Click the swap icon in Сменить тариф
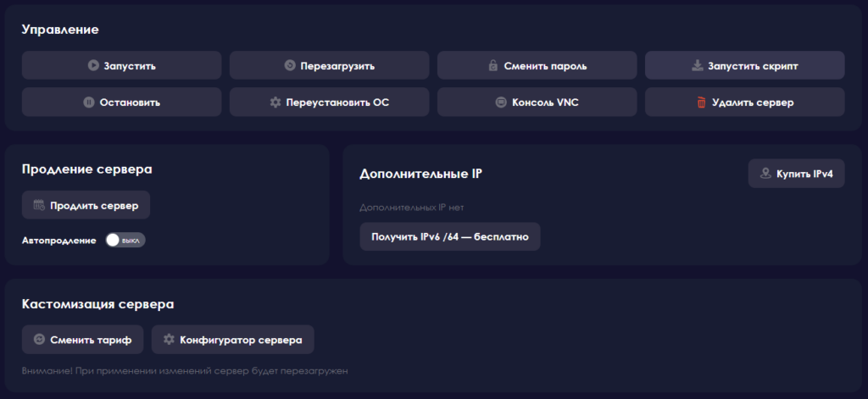The height and width of the screenshot is (399, 868). coord(39,340)
